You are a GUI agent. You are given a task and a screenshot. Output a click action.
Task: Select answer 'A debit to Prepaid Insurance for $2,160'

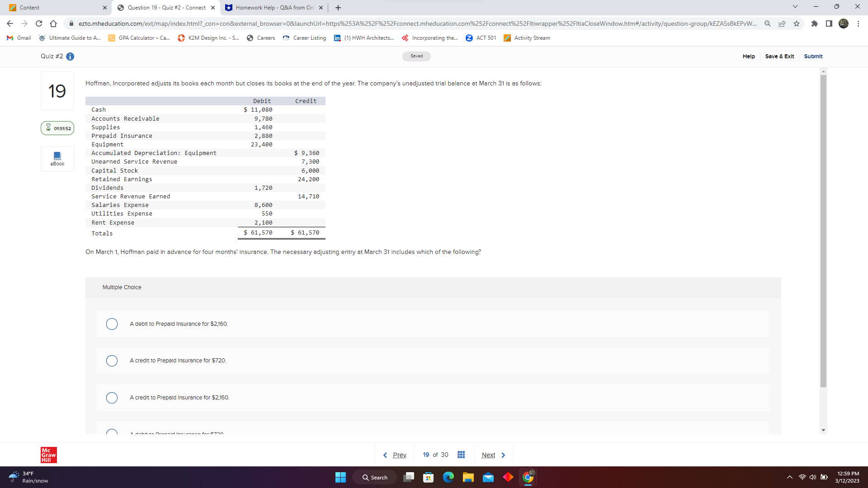click(x=112, y=324)
